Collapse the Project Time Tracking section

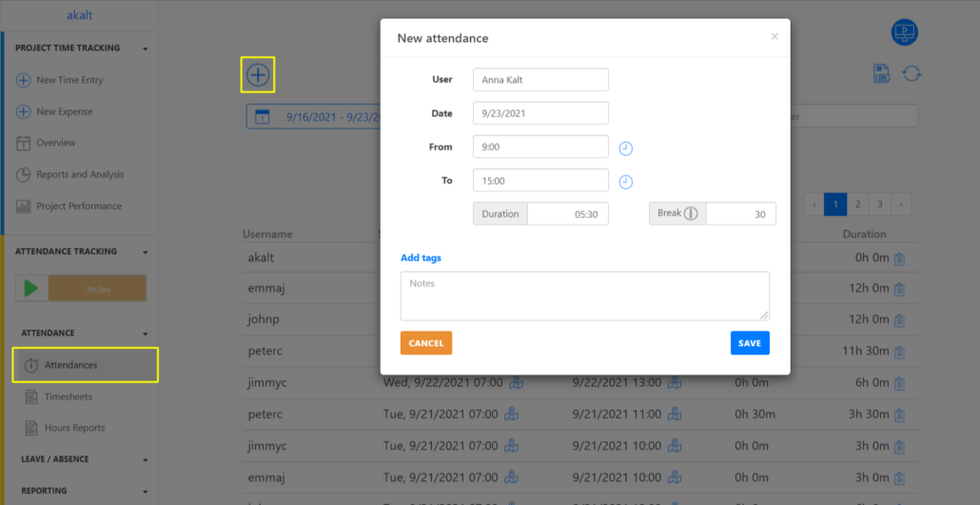point(146,49)
